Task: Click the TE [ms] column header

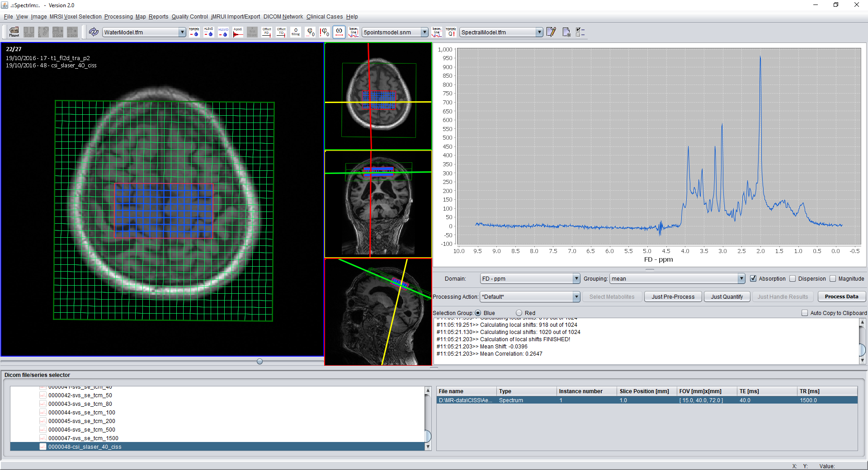Action: pos(766,391)
